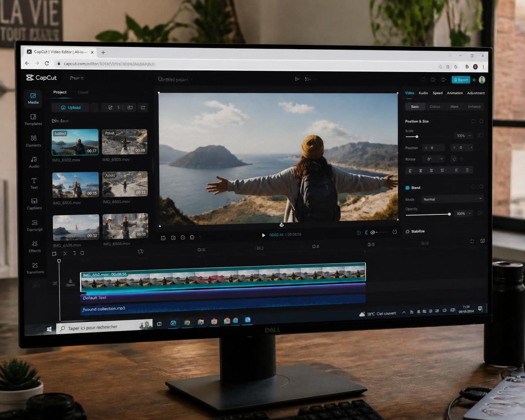Open Chrome from the taskbar

point(187,322)
